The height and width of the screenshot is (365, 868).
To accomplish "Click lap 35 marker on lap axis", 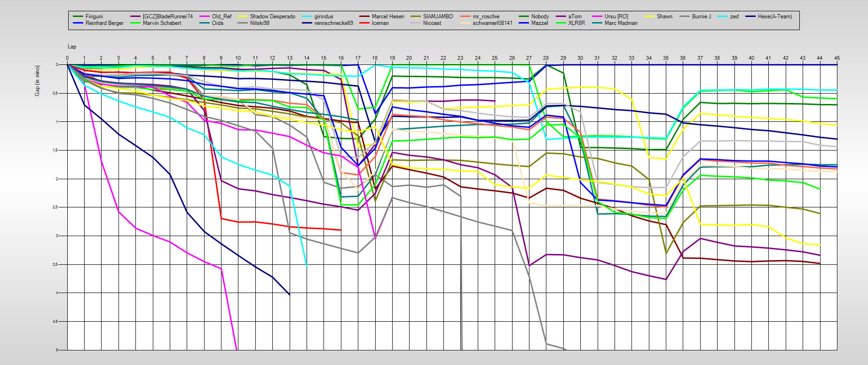I will [x=666, y=58].
